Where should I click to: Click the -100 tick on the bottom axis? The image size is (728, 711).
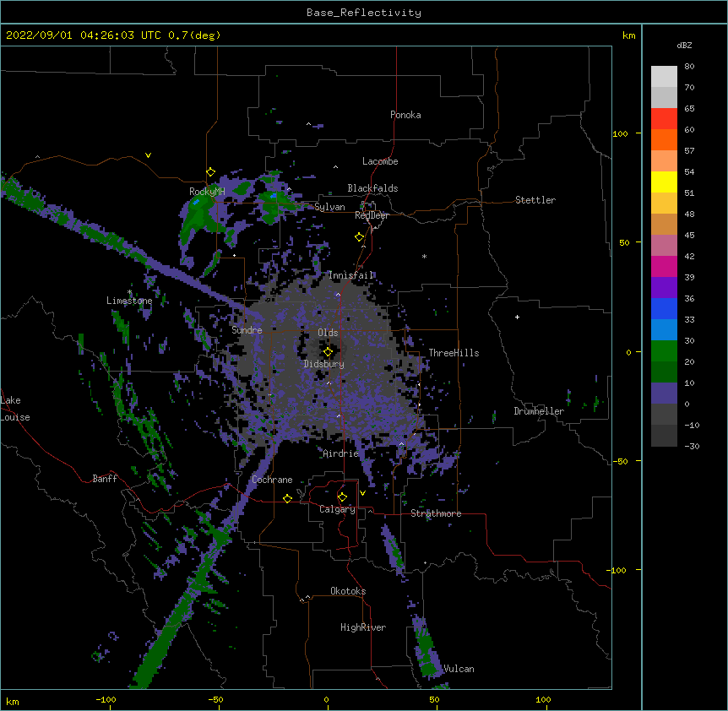106,700
